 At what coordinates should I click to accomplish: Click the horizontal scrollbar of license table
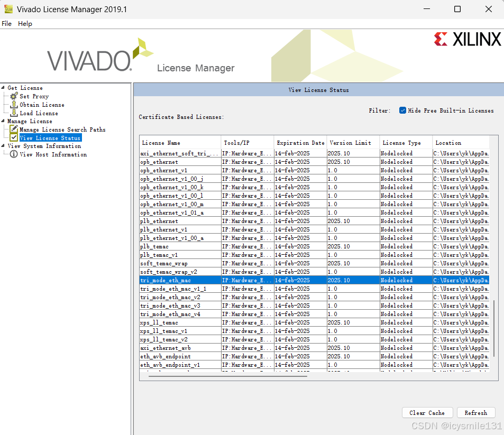pyautogui.click(x=227, y=376)
